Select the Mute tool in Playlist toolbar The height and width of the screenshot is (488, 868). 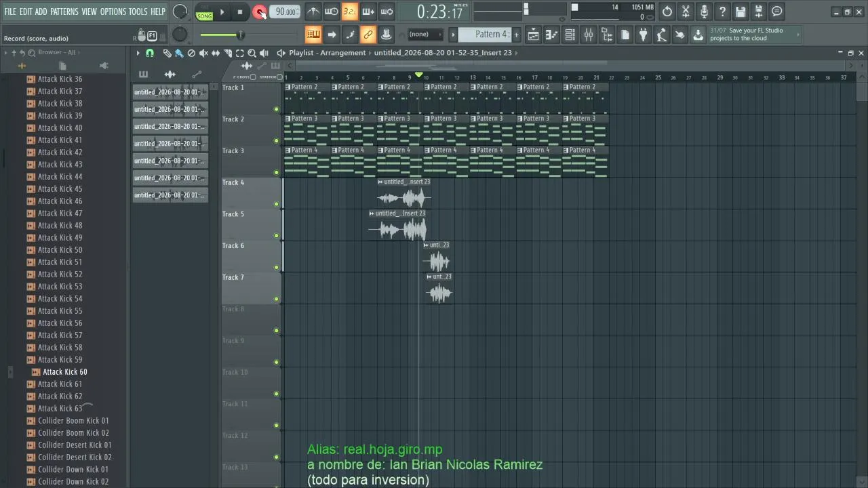click(x=203, y=53)
